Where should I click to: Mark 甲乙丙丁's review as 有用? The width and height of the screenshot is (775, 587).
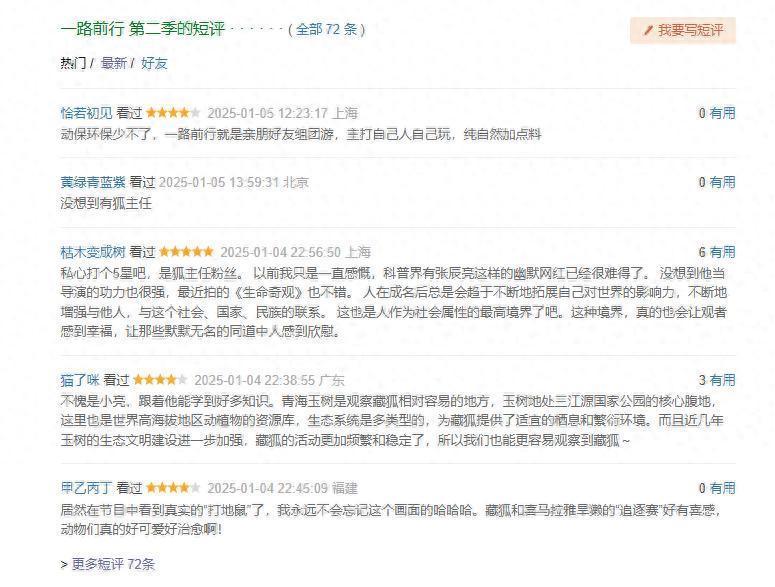click(x=722, y=488)
